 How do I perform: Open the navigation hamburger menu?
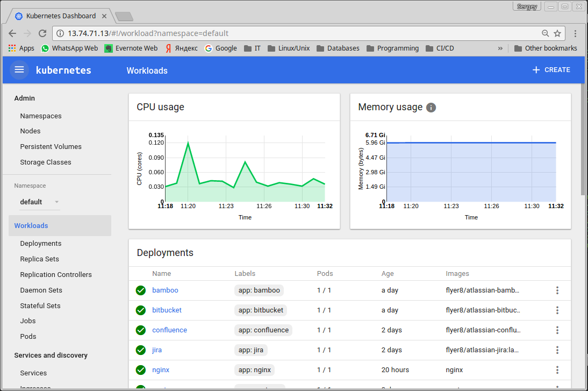(19, 69)
